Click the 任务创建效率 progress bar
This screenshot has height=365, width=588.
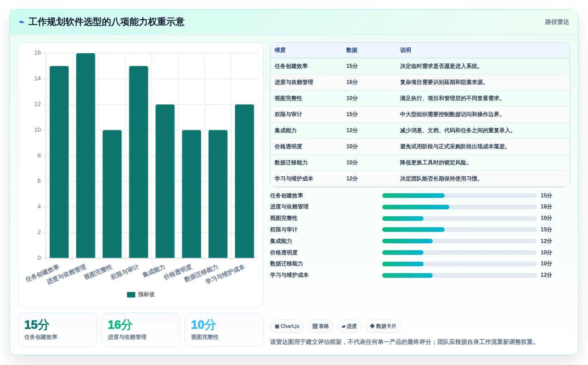pyautogui.click(x=459, y=196)
